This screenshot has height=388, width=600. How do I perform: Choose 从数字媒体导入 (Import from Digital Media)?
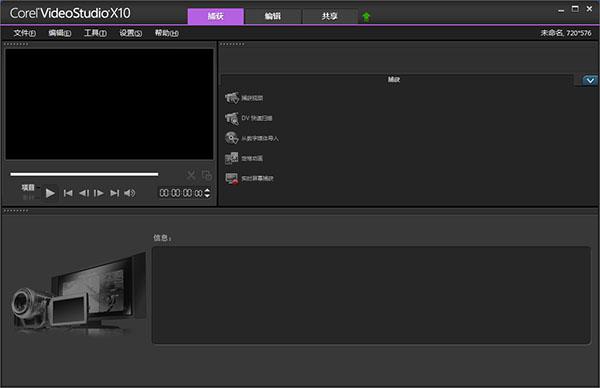click(252, 138)
